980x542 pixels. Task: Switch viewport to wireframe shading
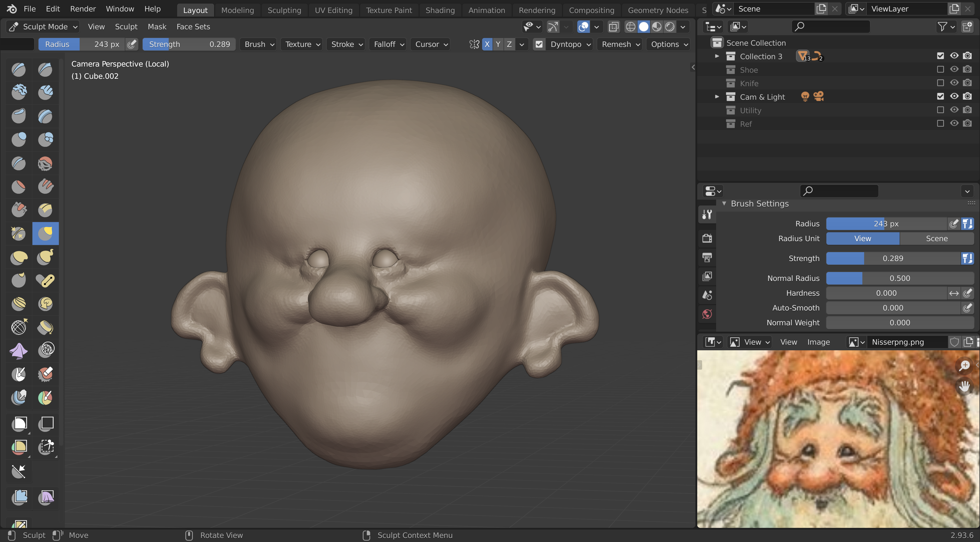tap(630, 27)
